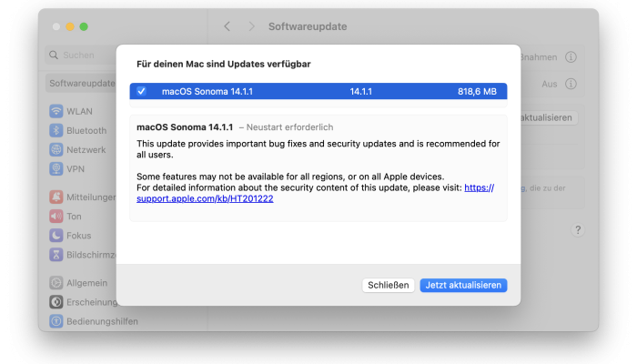Select the VPN icon in sidebar
This screenshot has height=364, width=637.
coord(56,169)
